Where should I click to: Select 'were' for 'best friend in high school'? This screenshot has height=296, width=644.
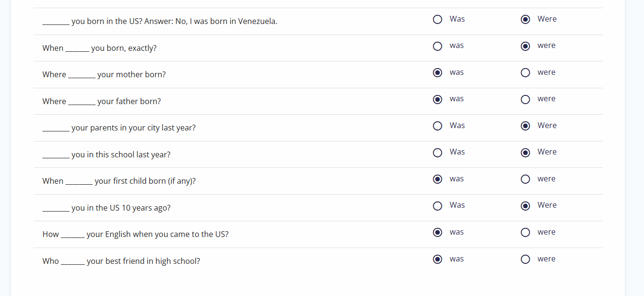pyautogui.click(x=526, y=260)
